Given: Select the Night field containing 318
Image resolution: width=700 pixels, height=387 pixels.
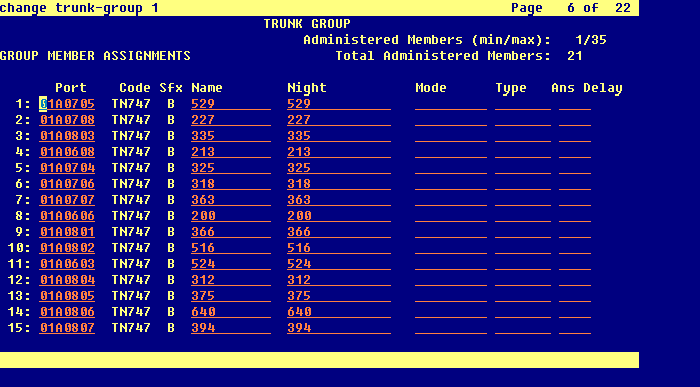Looking at the screenshot, I should (x=339, y=184).
